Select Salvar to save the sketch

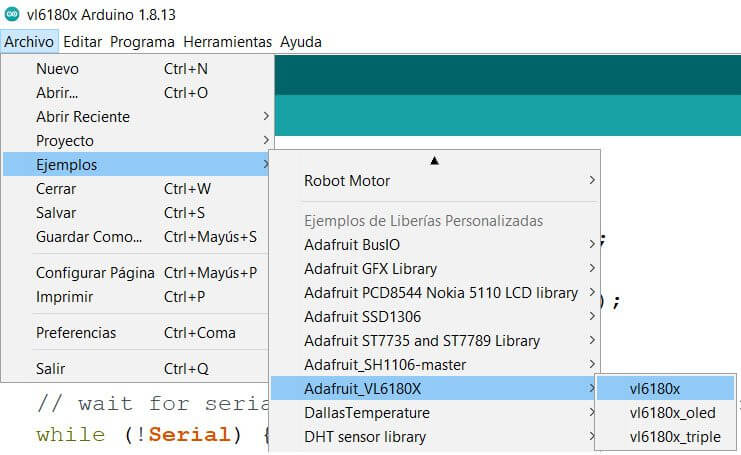[57, 213]
